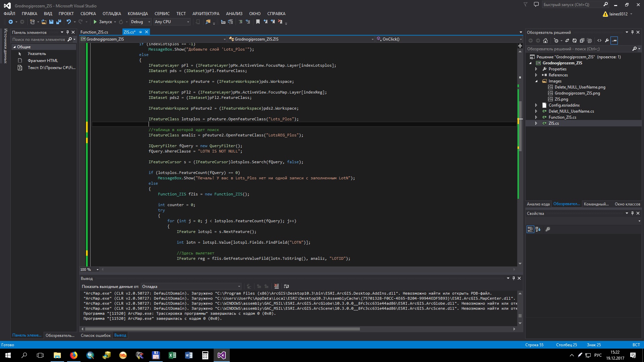This screenshot has height=362, width=644.
Task: Click the Undo arrow icon
Action: click(68, 22)
